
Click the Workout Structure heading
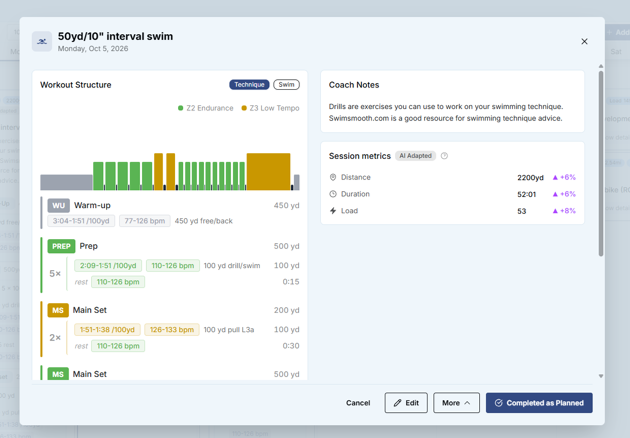(x=76, y=85)
